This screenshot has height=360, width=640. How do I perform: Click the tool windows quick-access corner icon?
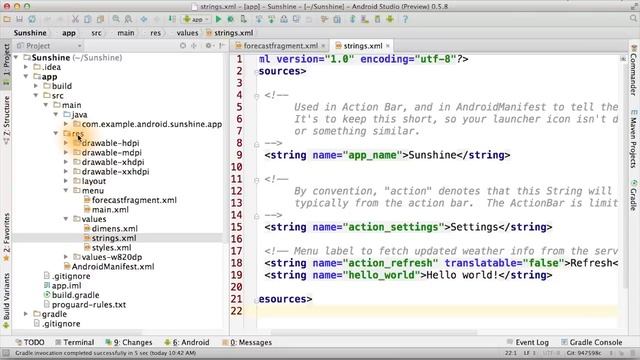pyautogui.click(x=6, y=353)
